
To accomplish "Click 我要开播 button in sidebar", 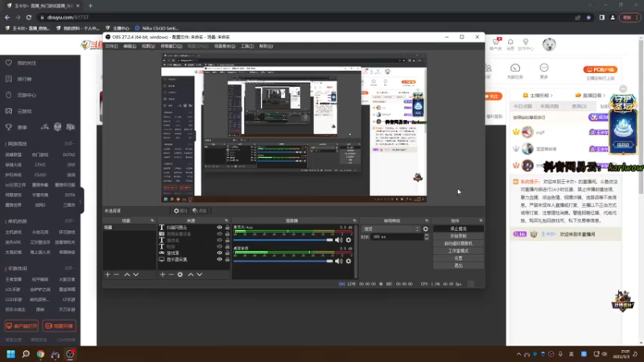I will click(x=59, y=326).
